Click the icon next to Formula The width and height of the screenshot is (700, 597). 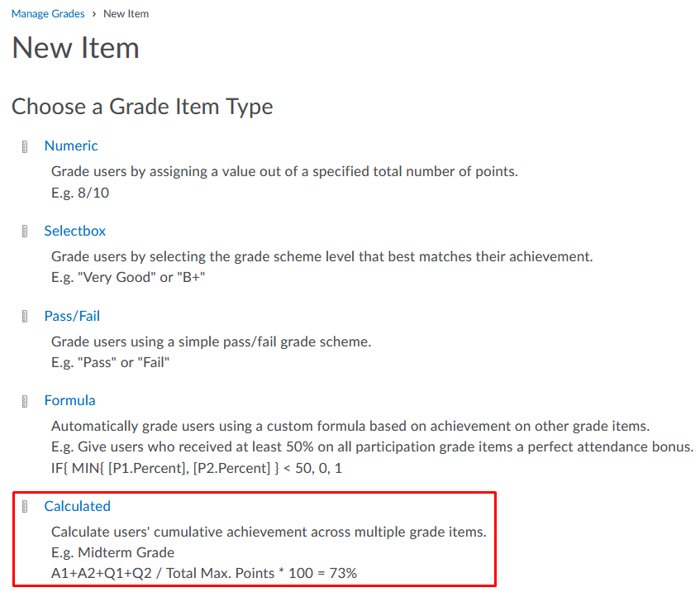26,402
